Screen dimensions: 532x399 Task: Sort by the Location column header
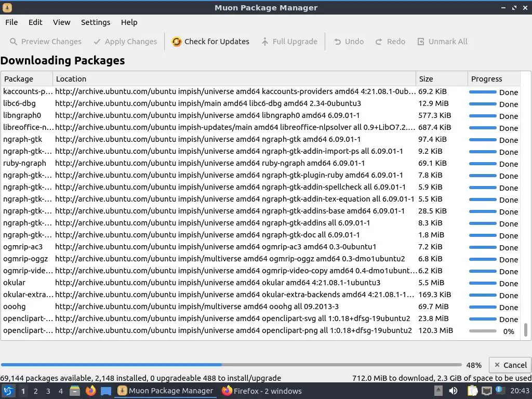pyautogui.click(x=234, y=79)
